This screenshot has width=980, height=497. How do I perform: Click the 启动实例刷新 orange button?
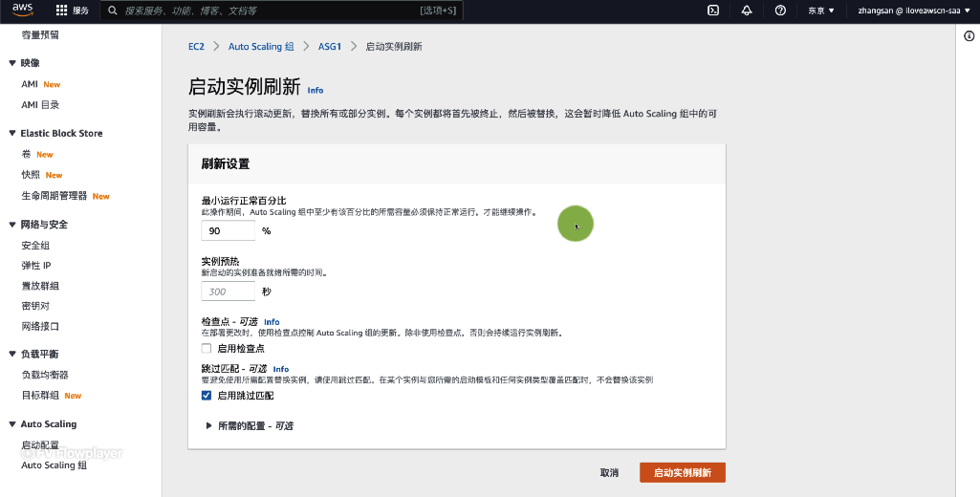(683, 472)
